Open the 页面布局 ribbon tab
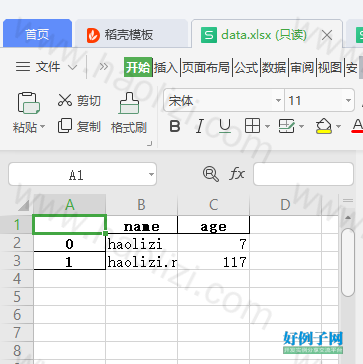Screen dimensions: 363x364 [x=206, y=68]
